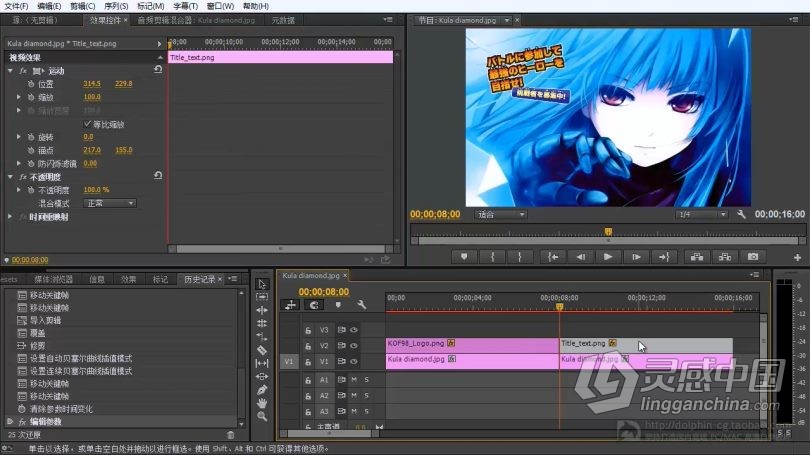Go to In point
810x455 pixels.
click(x=553, y=257)
